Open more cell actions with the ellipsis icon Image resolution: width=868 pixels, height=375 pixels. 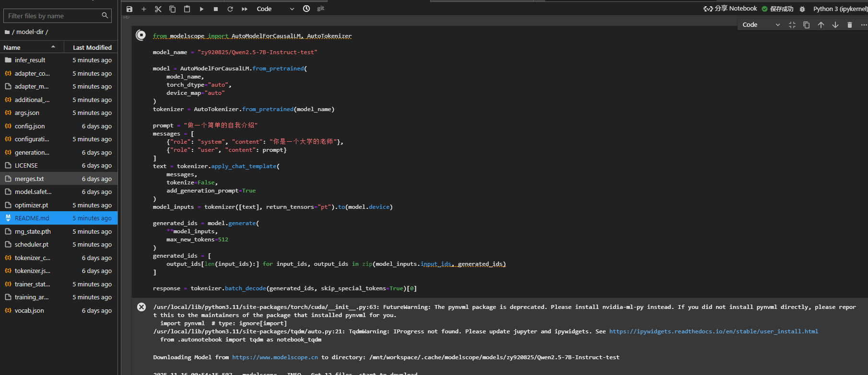(x=864, y=25)
